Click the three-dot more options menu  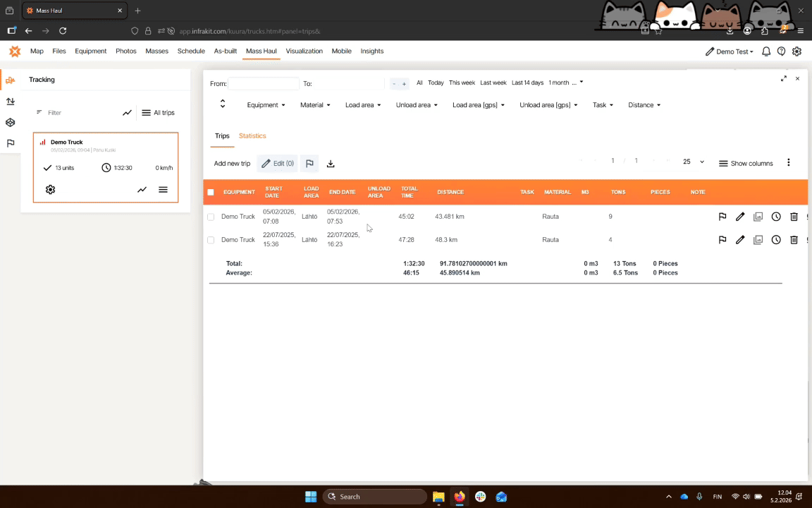[x=788, y=163]
